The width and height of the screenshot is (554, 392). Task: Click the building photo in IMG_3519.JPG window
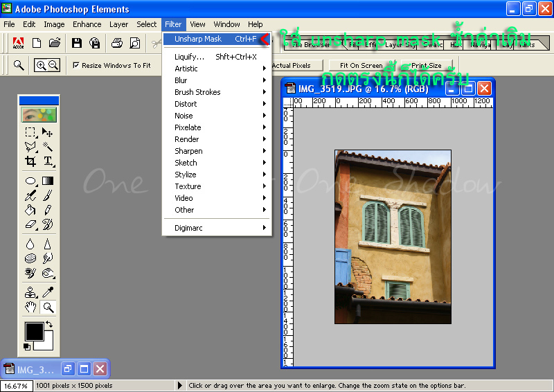[393, 237]
